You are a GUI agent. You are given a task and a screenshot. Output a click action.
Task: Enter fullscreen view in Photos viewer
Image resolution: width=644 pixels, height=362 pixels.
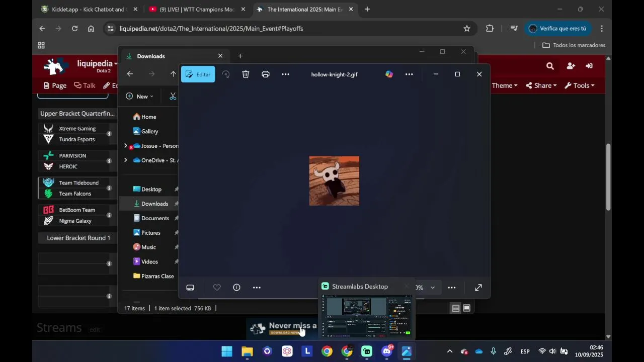coord(478,288)
